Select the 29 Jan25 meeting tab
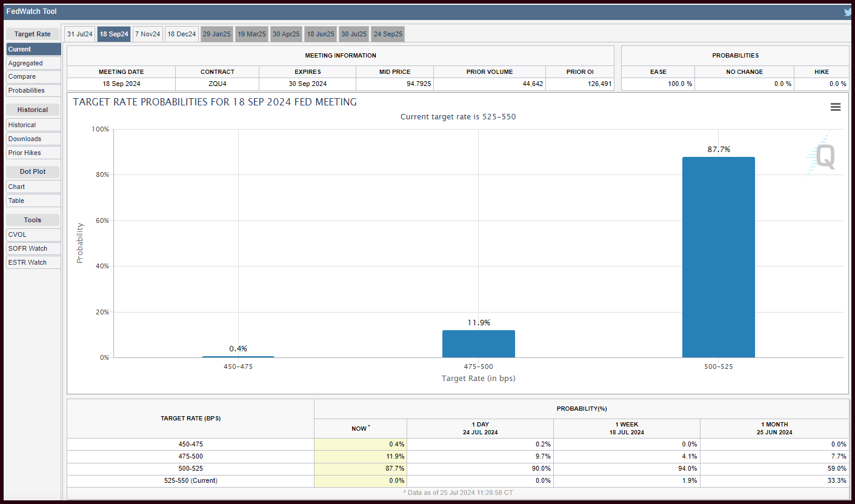Screen dimensions: 855x504 (x=217, y=35)
